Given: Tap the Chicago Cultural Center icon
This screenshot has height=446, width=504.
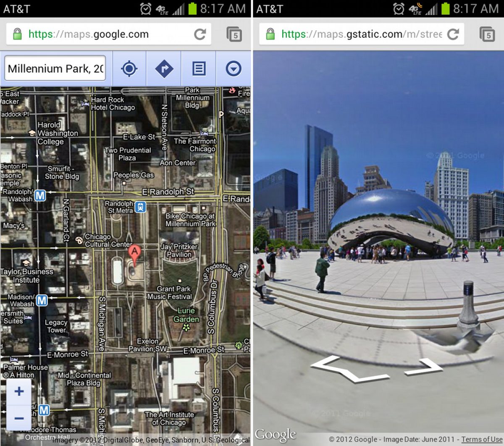Looking at the screenshot, I should 79,240.
